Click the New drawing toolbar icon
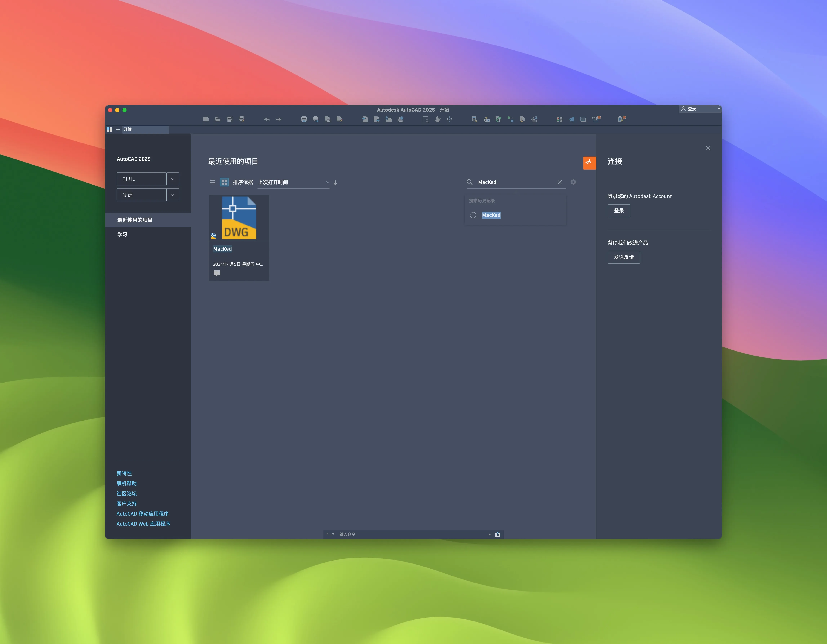The height and width of the screenshot is (644, 827). pyautogui.click(x=206, y=119)
